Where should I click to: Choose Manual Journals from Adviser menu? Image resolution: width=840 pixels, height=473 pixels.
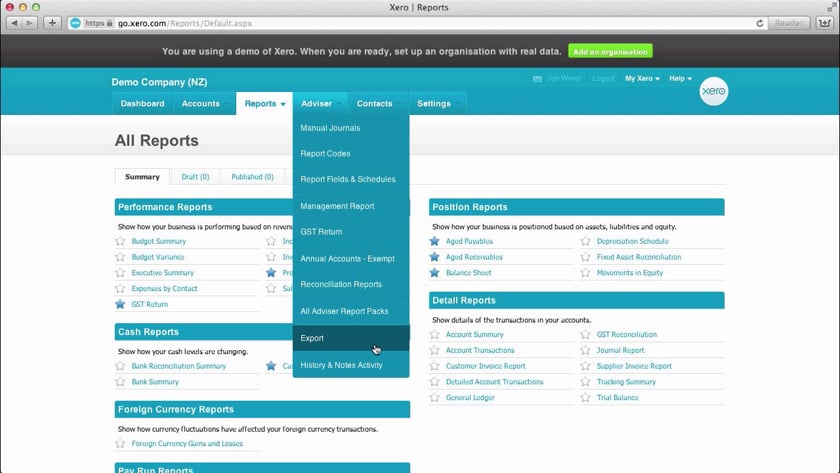[351, 128]
